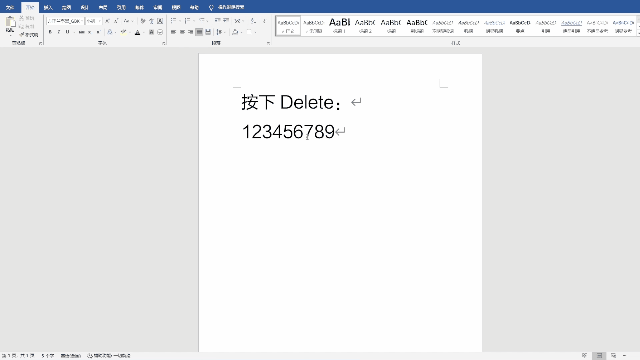Switch to the Insert ribbon tab

(48, 7)
